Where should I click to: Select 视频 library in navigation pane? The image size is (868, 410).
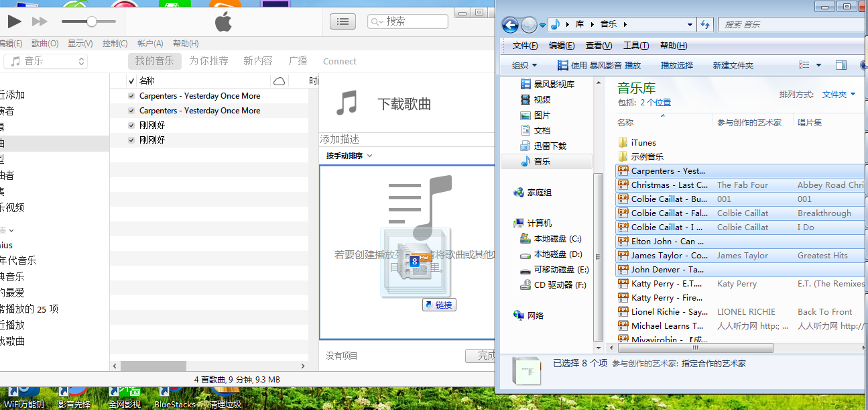536,99
